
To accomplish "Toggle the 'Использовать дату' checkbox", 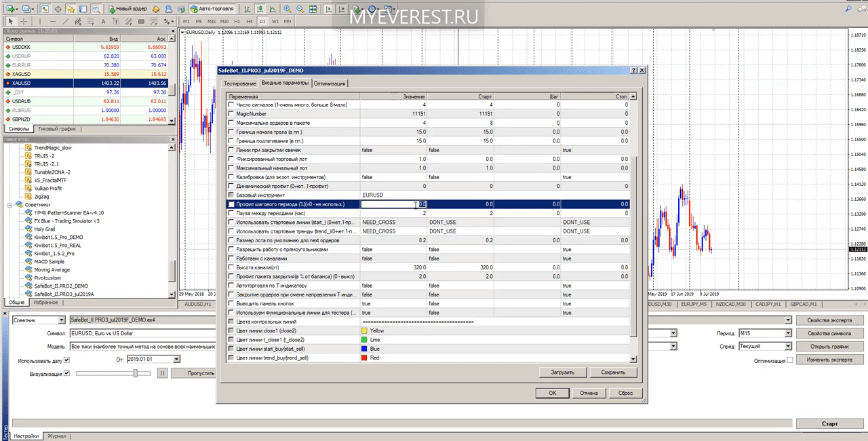I will point(66,360).
